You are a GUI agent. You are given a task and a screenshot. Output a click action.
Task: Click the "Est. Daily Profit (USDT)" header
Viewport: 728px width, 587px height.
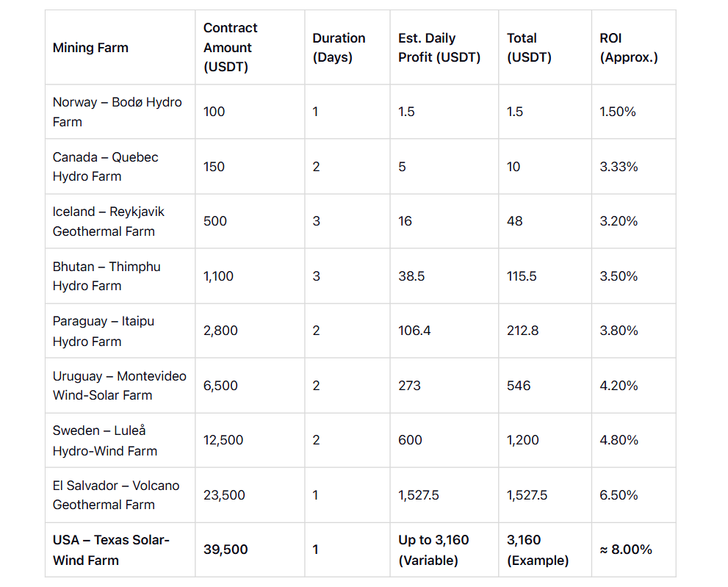tap(439, 48)
